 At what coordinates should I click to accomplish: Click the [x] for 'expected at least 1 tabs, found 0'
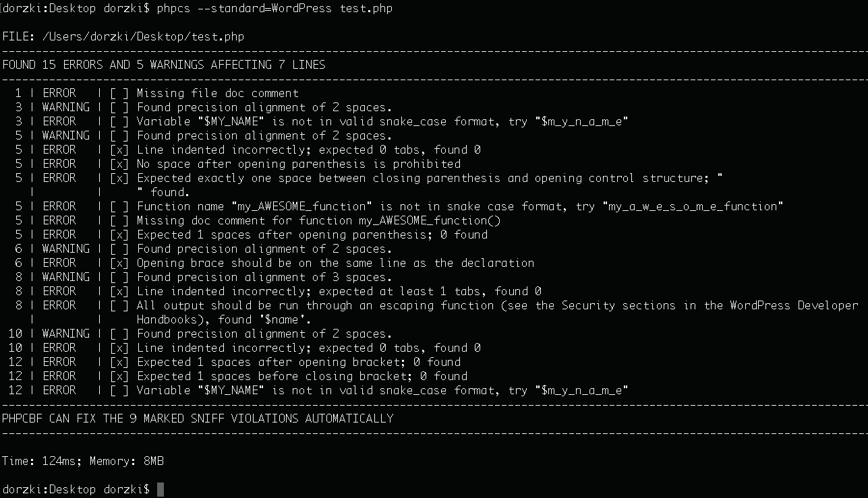coord(119,291)
